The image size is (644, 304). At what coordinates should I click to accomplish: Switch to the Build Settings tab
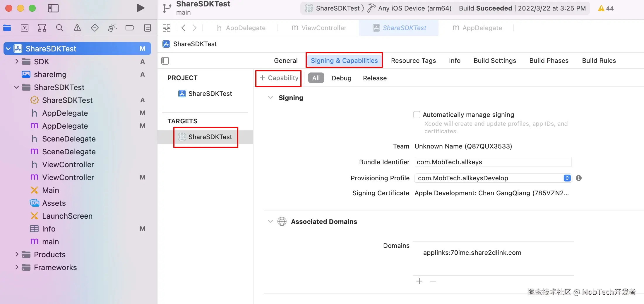[495, 61]
